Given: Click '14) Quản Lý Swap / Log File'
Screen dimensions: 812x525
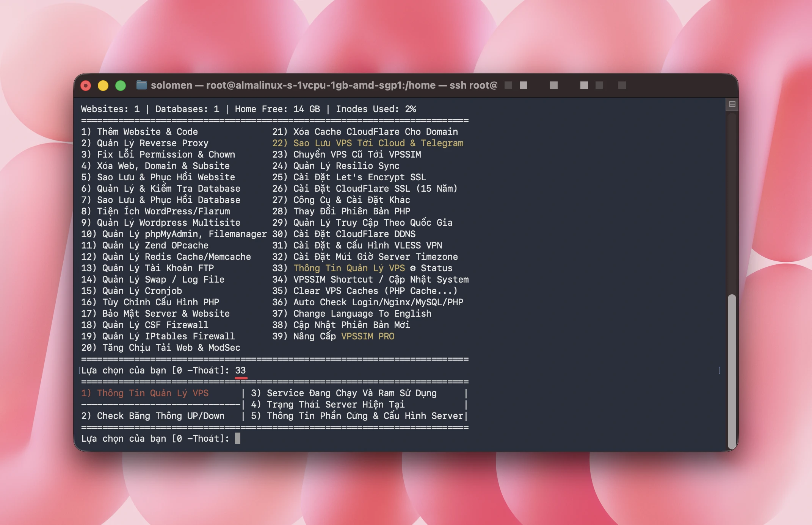Looking at the screenshot, I should (153, 280).
